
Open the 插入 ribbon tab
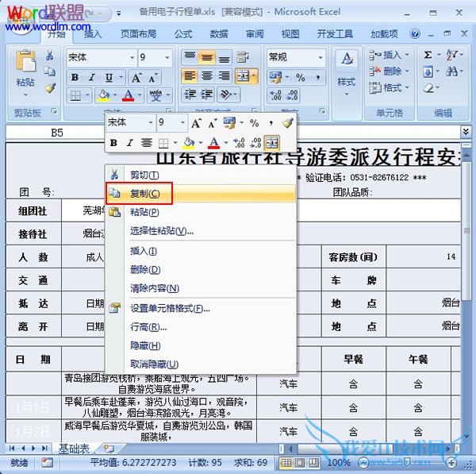click(x=93, y=33)
